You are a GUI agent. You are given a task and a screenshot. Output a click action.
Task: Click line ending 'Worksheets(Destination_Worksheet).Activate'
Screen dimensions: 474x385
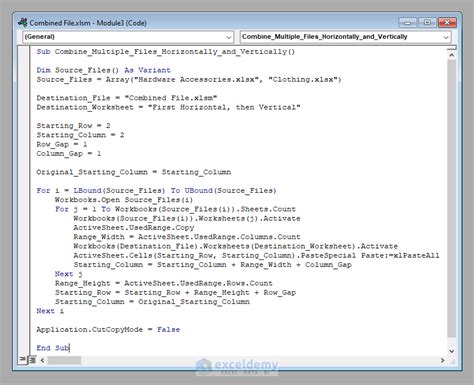click(x=235, y=246)
